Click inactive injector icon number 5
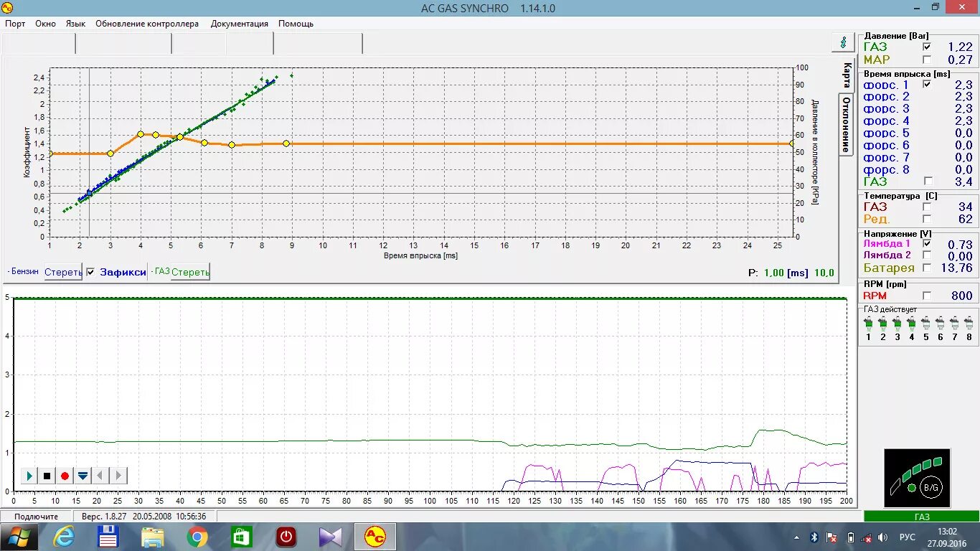Screen dimensions: 980x551 [x=925, y=324]
